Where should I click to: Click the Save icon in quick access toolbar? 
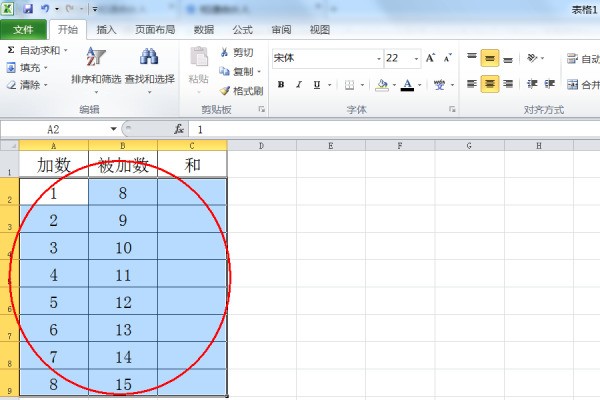[28, 8]
